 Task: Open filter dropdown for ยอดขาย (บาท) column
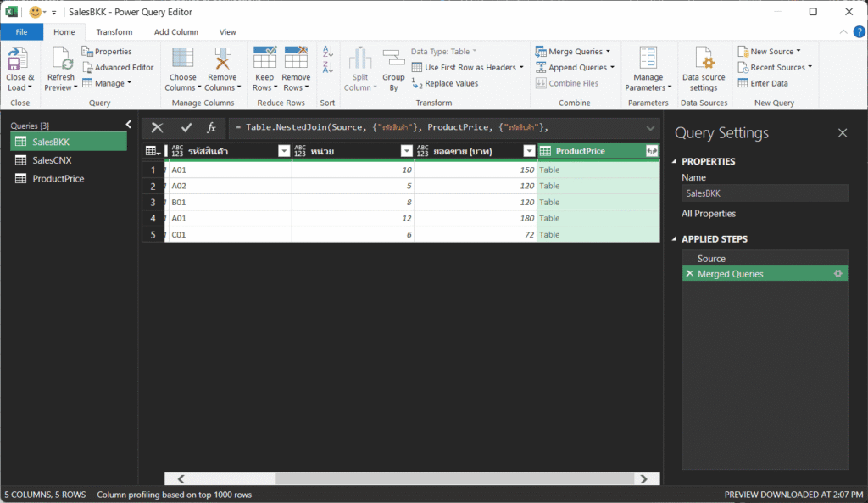[529, 151]
